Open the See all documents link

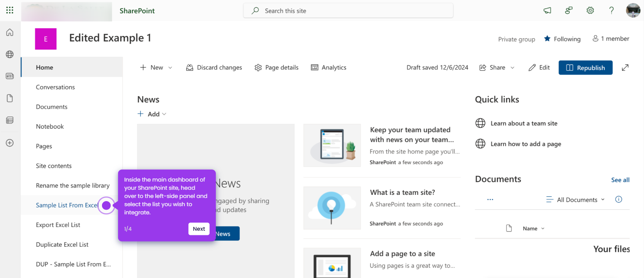[620, 180]
